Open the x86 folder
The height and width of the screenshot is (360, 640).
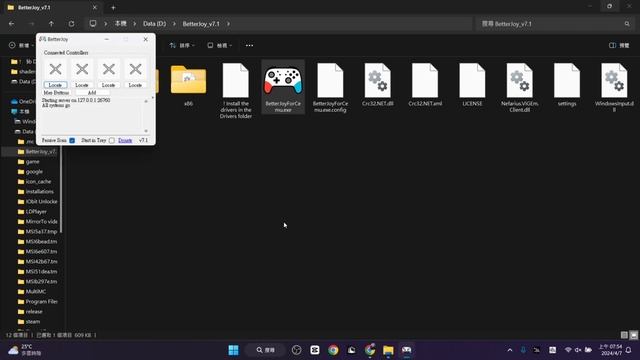(188, 80)
